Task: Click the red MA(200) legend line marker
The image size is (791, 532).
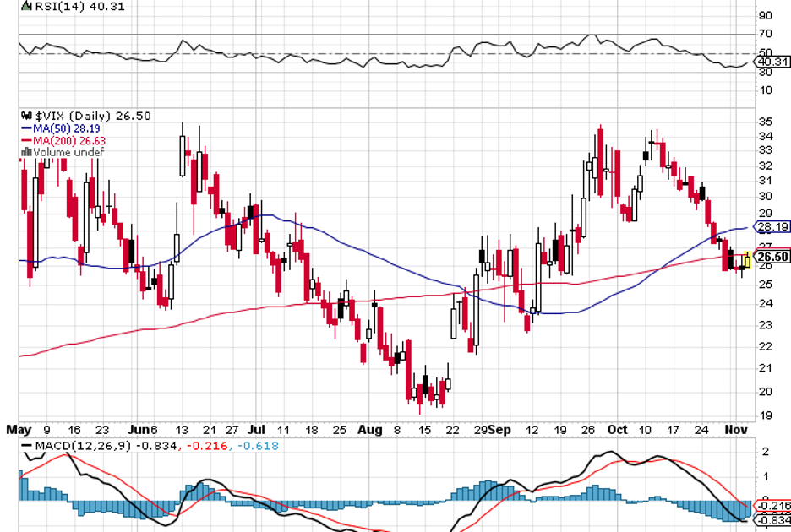Action: 25,140
